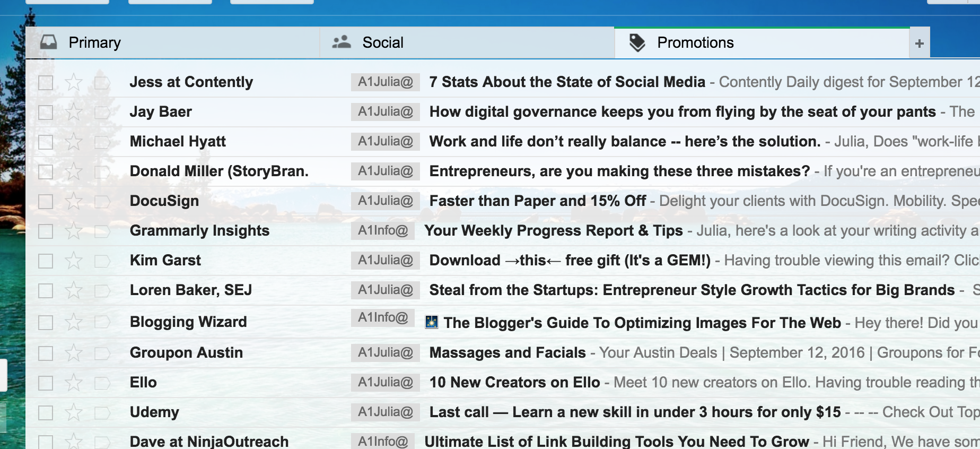Star the Donald Miller email
Screen dimensions: 980x449
point(74,171)
